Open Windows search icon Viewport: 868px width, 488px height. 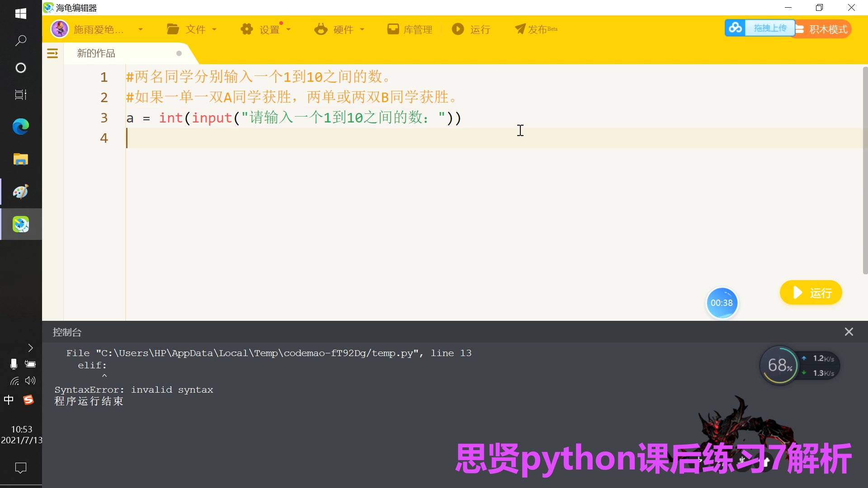coord(21,41)
